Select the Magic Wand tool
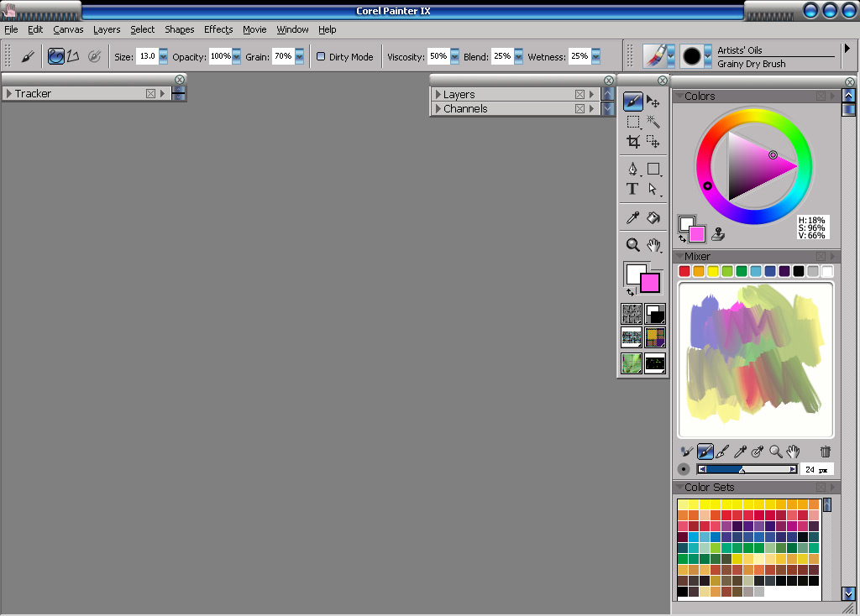860x616 pixels. point(653,122)
